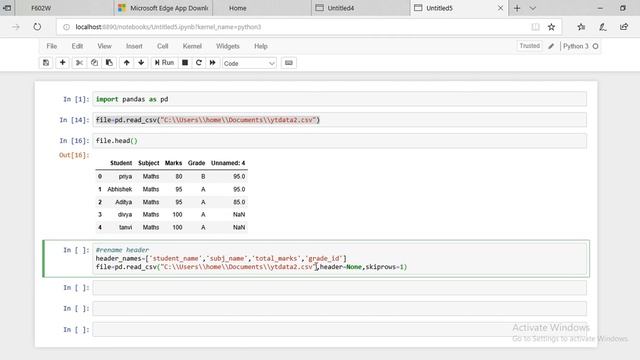Click the Student column header

[121, 163]
